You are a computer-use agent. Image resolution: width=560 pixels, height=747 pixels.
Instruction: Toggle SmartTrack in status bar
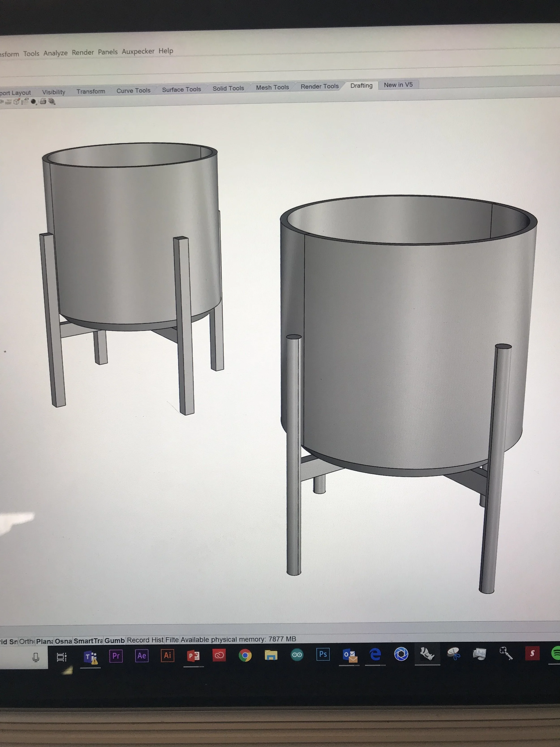(88, 641)
